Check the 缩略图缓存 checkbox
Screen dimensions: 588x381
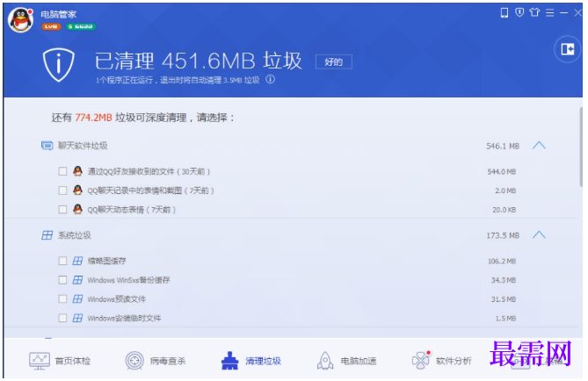pyautogui.click(x=62, y=261)
